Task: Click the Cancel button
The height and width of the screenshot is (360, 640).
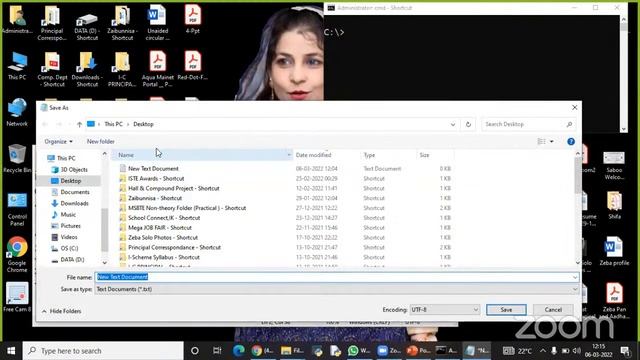Action: click(x=553, y=310)
